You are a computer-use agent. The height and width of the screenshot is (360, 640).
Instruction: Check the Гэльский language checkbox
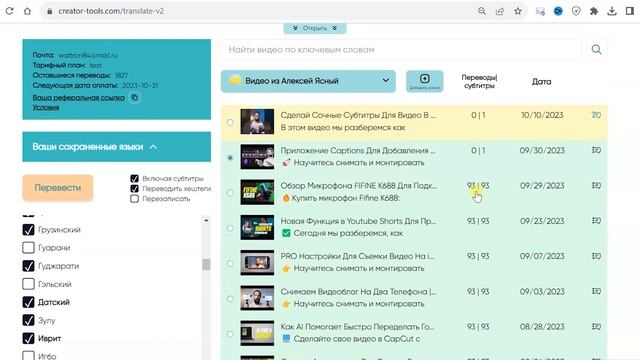[28, 284]
